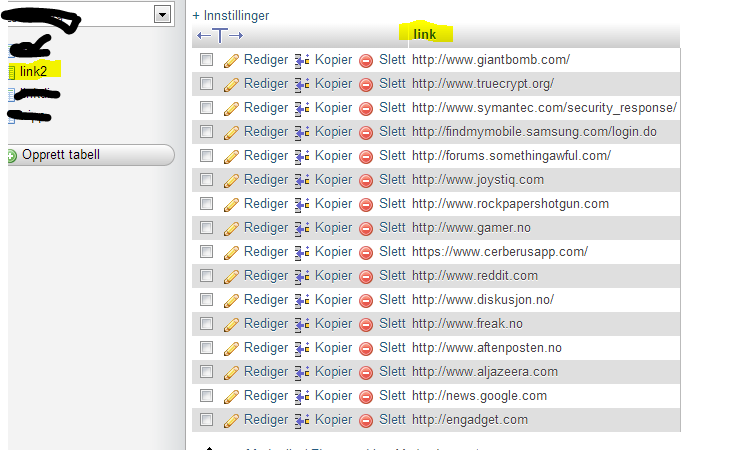This screenshot has height=450, width=746.
Task: Click the copy icon in diskusjon.no row
Action: pos(302,301)
